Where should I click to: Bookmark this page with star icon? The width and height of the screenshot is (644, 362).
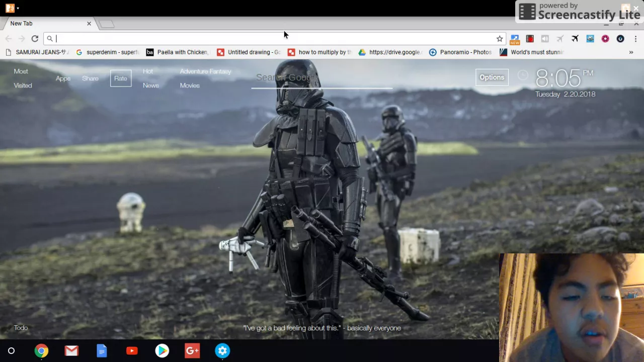point(500,39)
